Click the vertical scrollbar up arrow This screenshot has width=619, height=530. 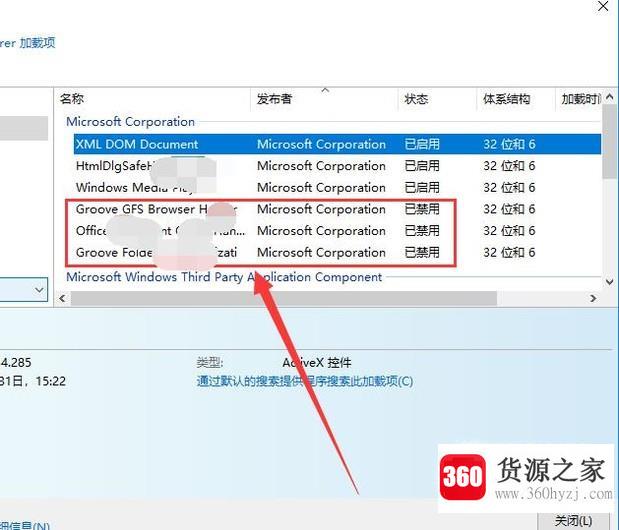(610, 96)
